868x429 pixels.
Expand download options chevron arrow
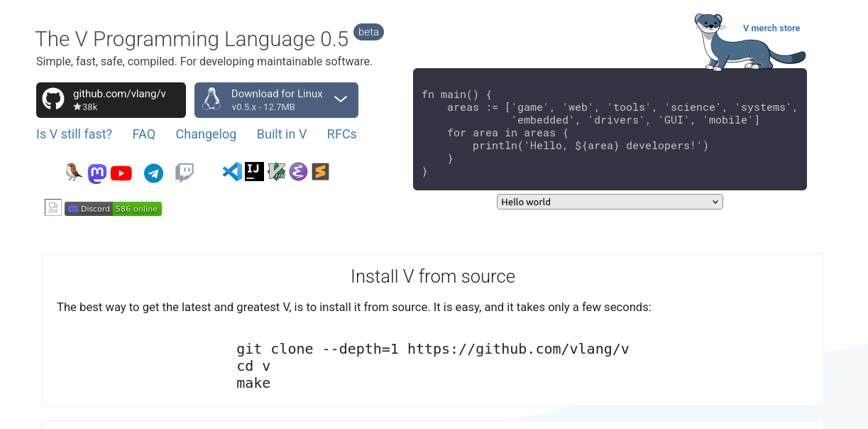pos(340,99)
